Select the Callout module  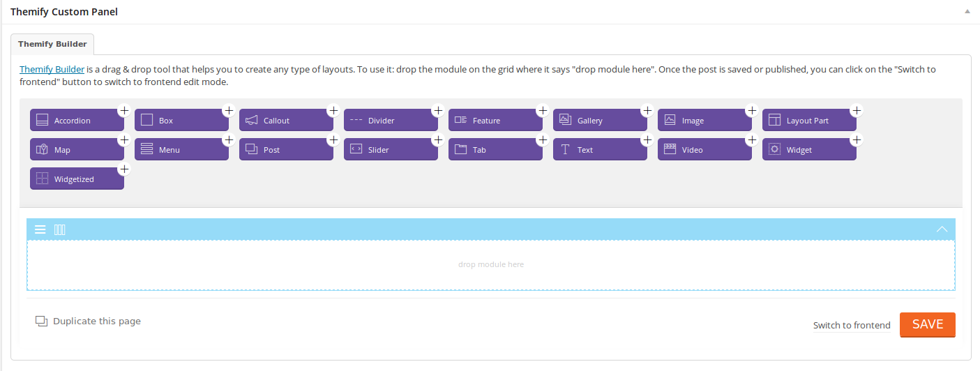[x=286, y=120]
